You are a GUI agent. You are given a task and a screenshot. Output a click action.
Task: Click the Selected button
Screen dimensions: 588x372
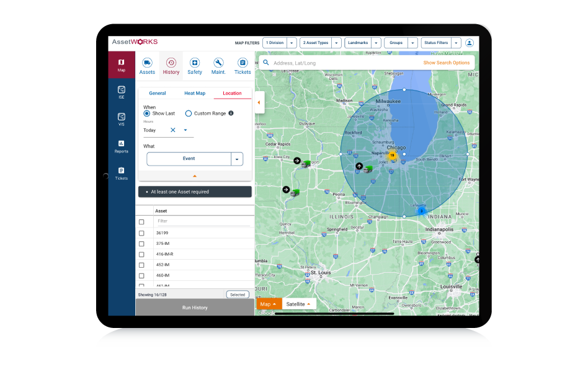point(238,294)
